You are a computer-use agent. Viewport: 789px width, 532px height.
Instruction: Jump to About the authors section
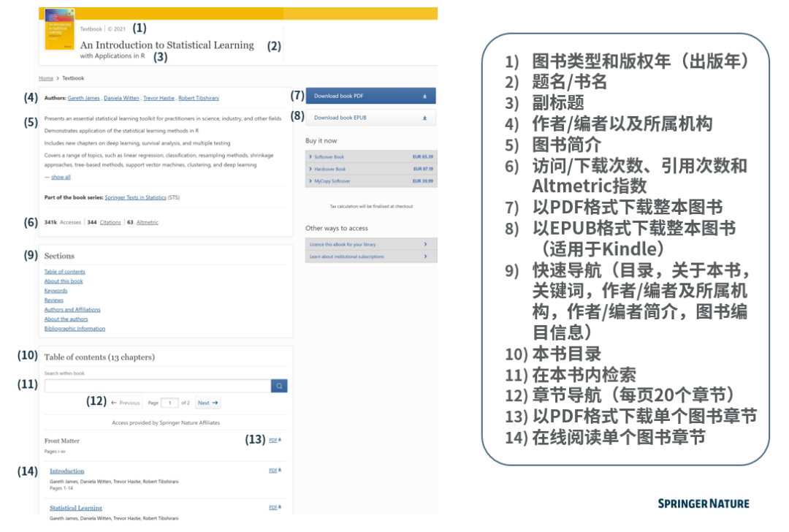pyautogui.click(x=66, y=319)
